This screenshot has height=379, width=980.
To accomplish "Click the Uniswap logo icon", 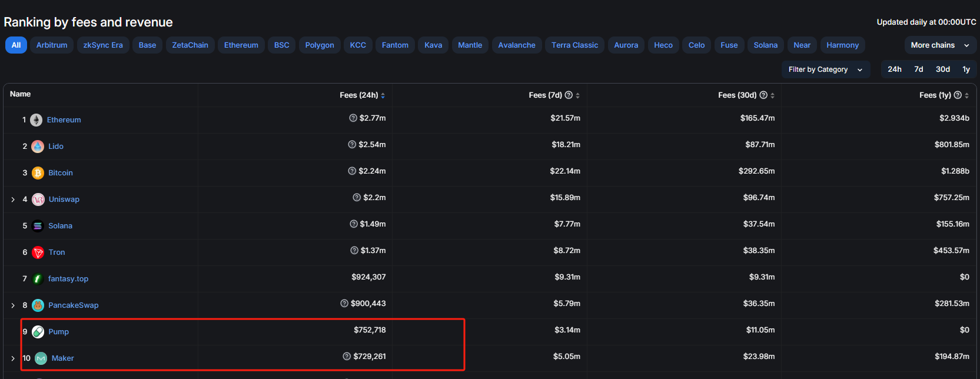I will pyautogui.click(x=38, y=200).
